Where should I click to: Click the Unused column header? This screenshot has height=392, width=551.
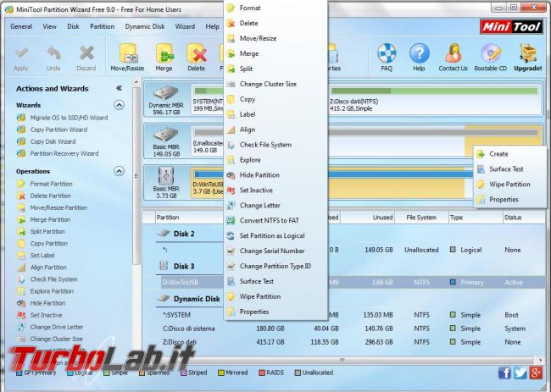(368, 218)
